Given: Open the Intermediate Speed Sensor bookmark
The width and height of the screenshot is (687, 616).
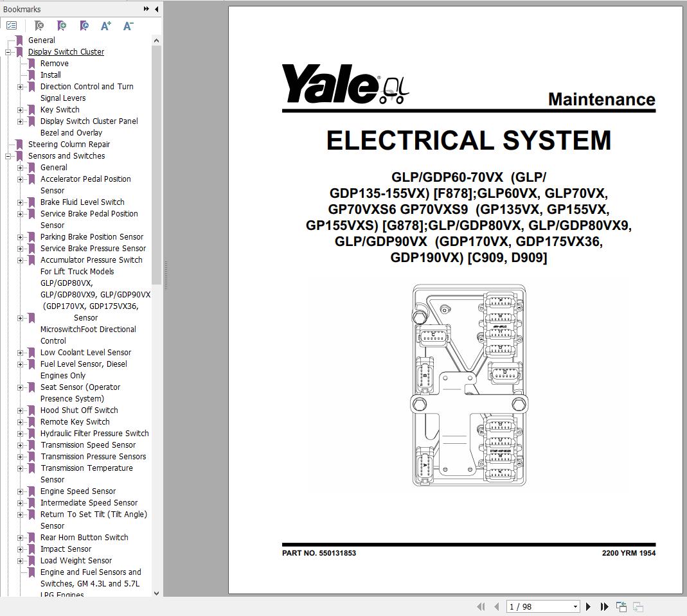Looking at the screenshot, I should (x=89, y=502).
